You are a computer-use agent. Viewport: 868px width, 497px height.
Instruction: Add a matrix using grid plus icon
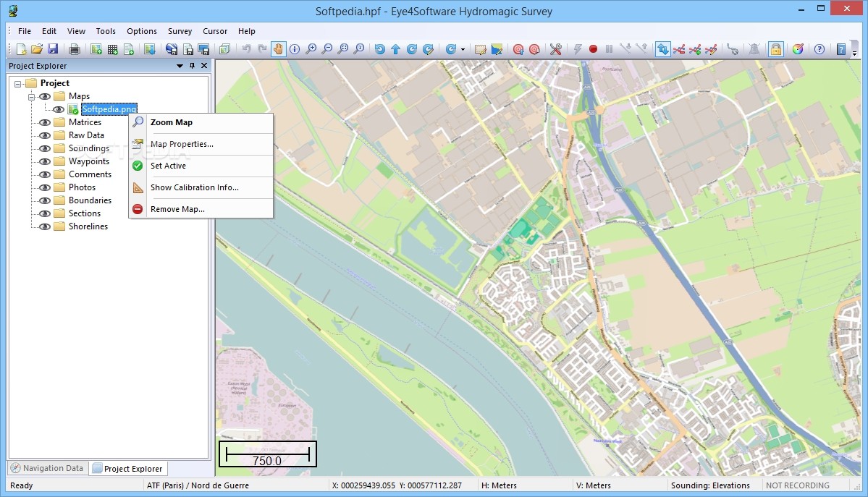point(112,49)
